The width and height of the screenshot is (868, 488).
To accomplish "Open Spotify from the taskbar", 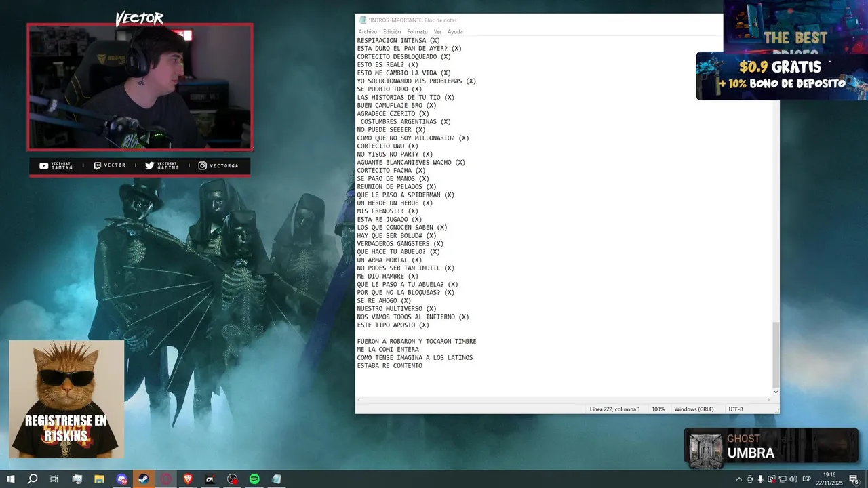I will click(254, 479).
